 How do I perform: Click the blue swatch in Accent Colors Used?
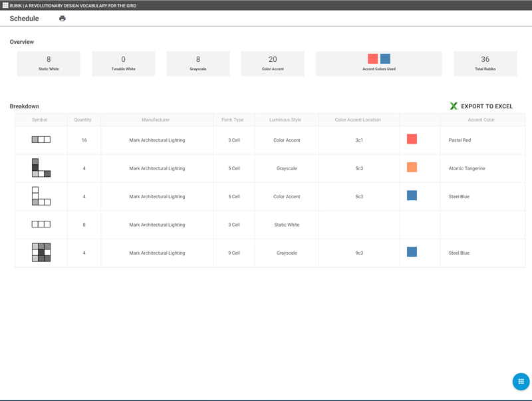385,59
